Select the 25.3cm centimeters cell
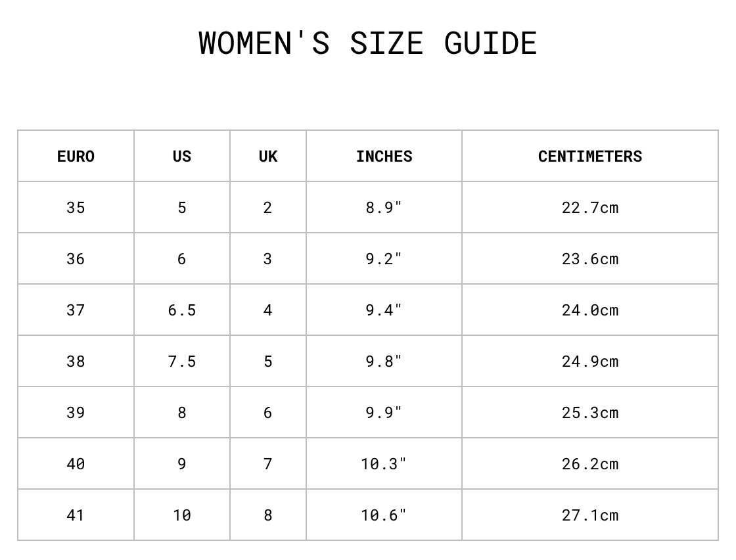The height and width of the screenshot is (560, 736). click(x=589, y=413)
